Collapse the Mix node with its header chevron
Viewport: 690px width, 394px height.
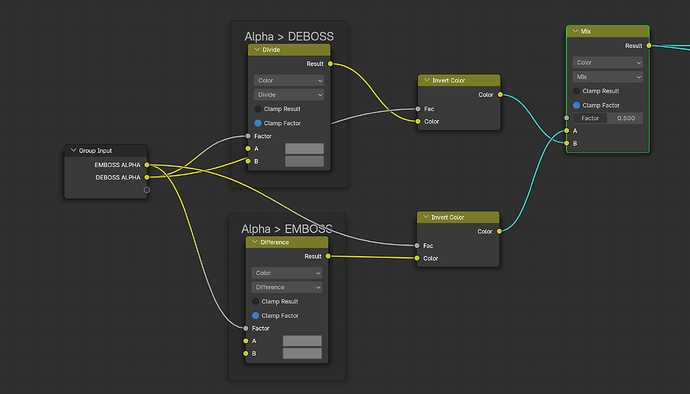(575, 31)
